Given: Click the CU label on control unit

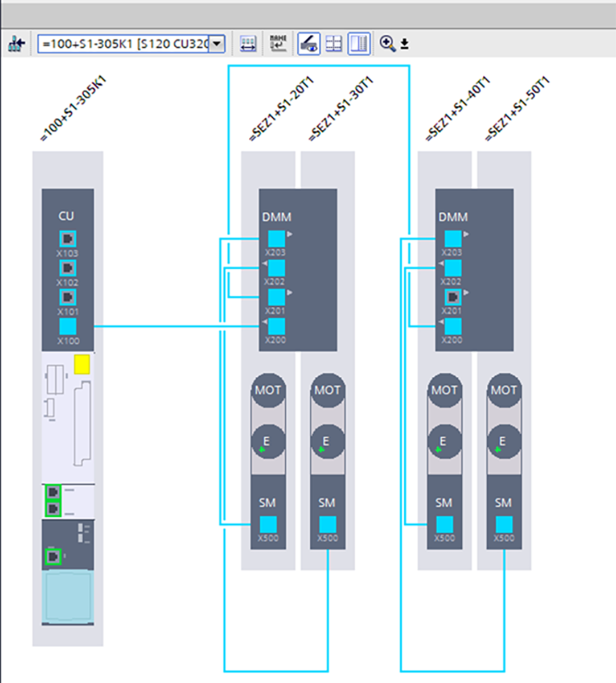Looking at the screenshot, I should tap(66, 216).
